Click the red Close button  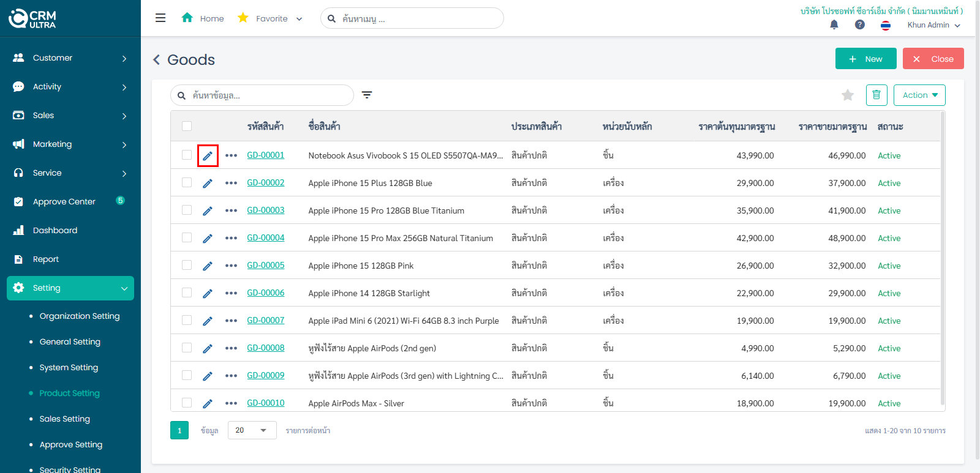point(933,59)
